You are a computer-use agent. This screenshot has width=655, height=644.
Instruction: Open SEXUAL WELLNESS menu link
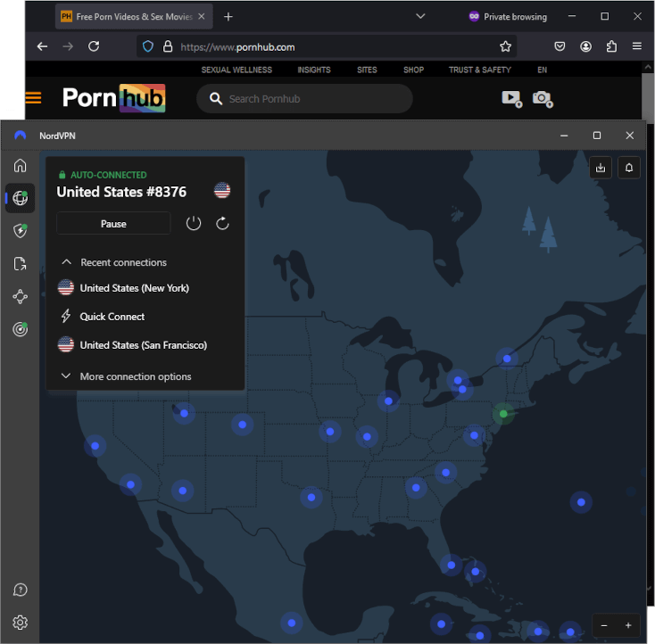tap(236, 70)
